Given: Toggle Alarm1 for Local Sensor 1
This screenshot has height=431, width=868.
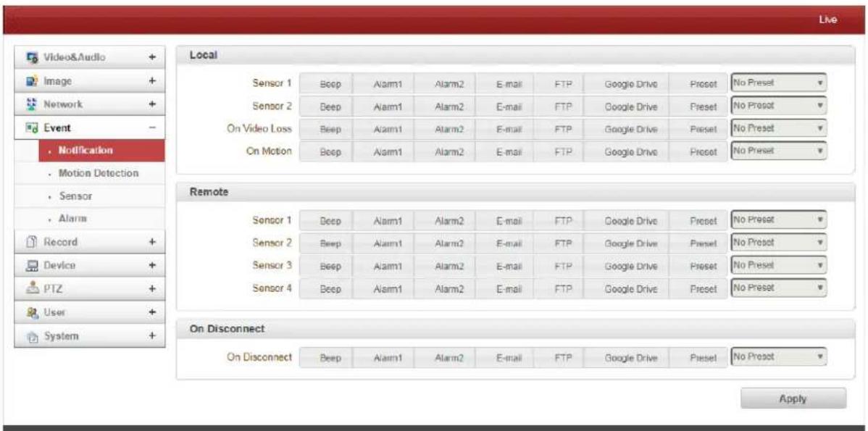Looking at the screenshot, I should click(383, 84).
